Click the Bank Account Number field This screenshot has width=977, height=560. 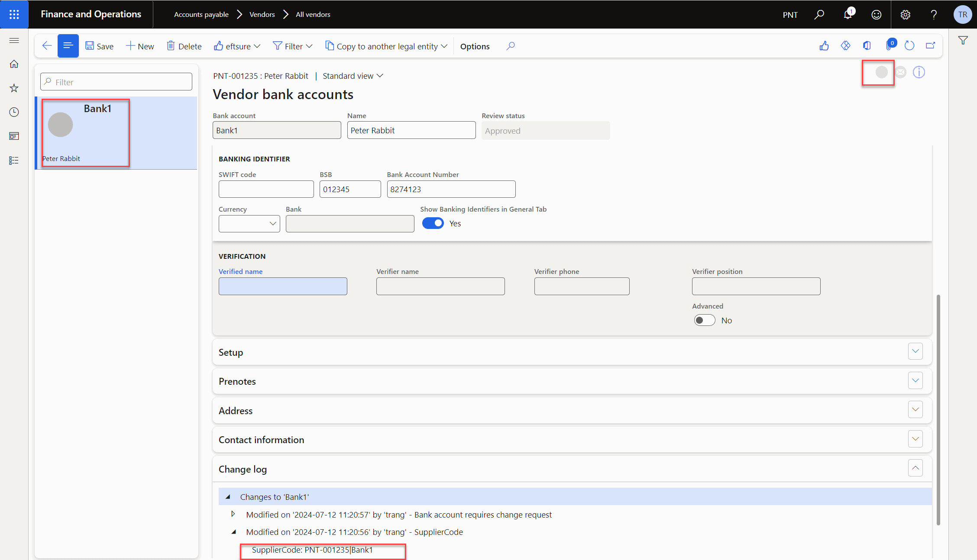pyautogui.click(x=451, y=189)
